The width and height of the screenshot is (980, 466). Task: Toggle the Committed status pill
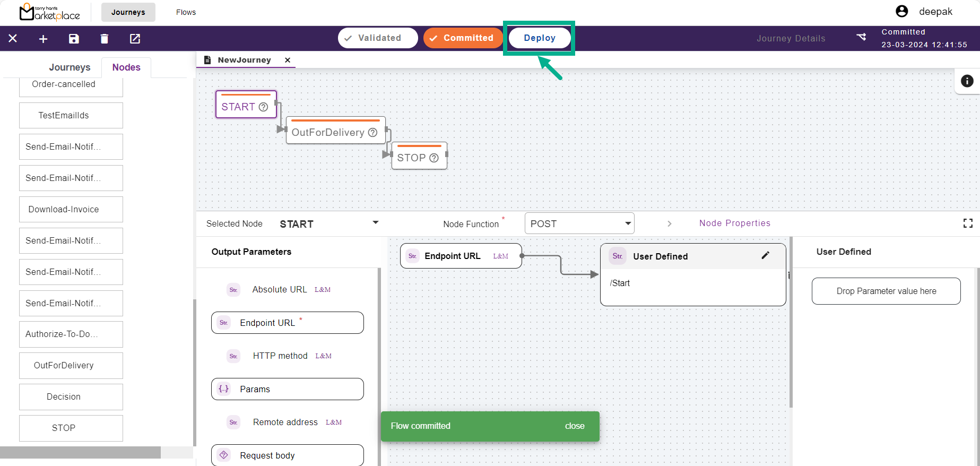462,38
